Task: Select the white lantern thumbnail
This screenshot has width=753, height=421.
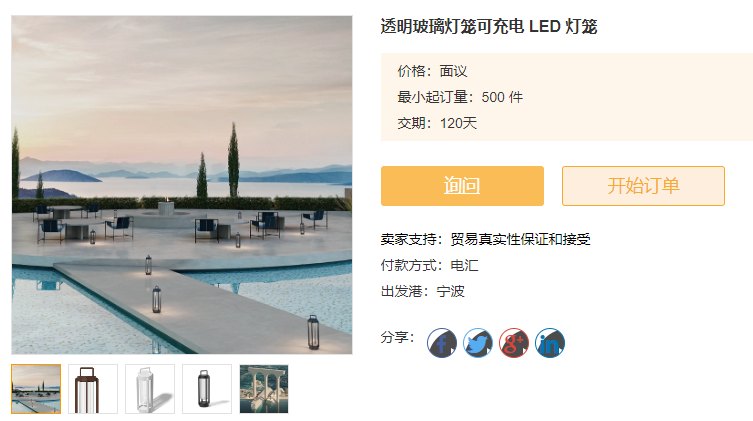Action: tap(150, 389)
